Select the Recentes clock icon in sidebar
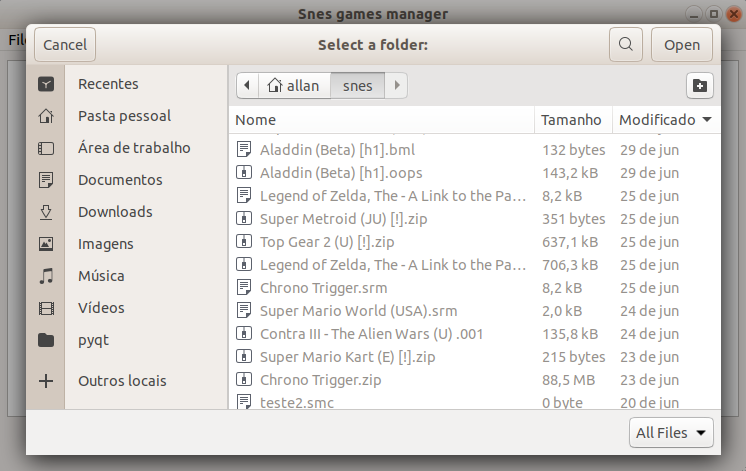 pos(46,84)
